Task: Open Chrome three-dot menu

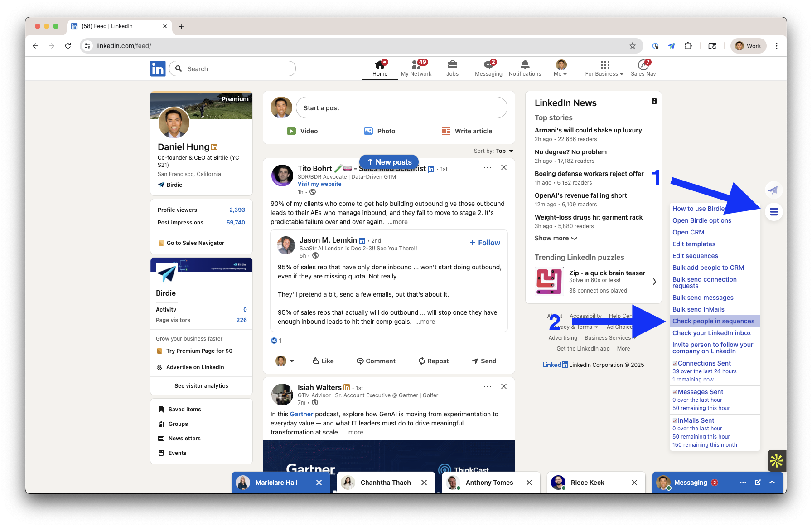Action: pos(777,46)
